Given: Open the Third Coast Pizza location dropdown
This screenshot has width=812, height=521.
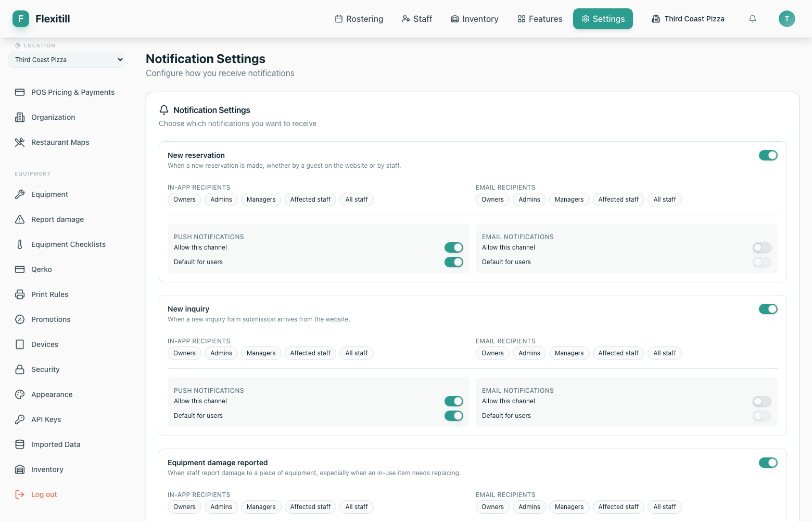Looking at the screenshot, I should coord(67,59).
